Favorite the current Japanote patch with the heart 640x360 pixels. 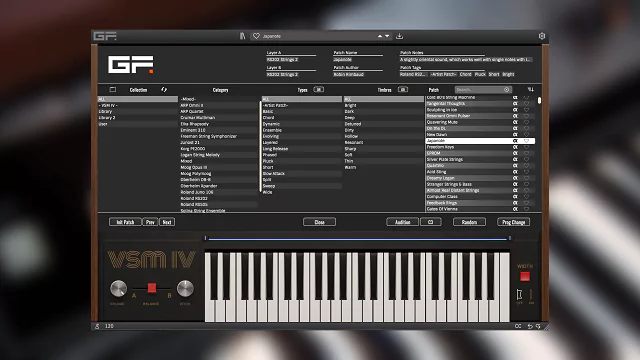[x=256, y=36]
